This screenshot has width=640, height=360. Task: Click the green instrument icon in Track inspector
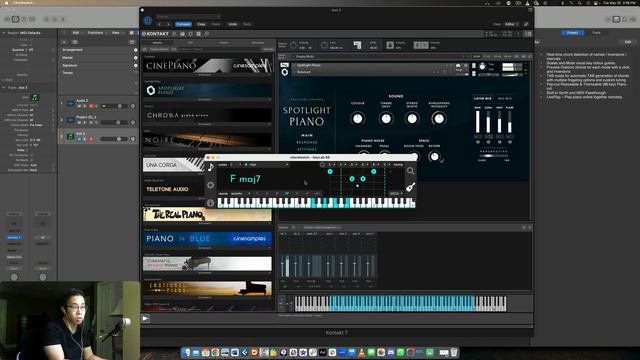pos(35,97)
